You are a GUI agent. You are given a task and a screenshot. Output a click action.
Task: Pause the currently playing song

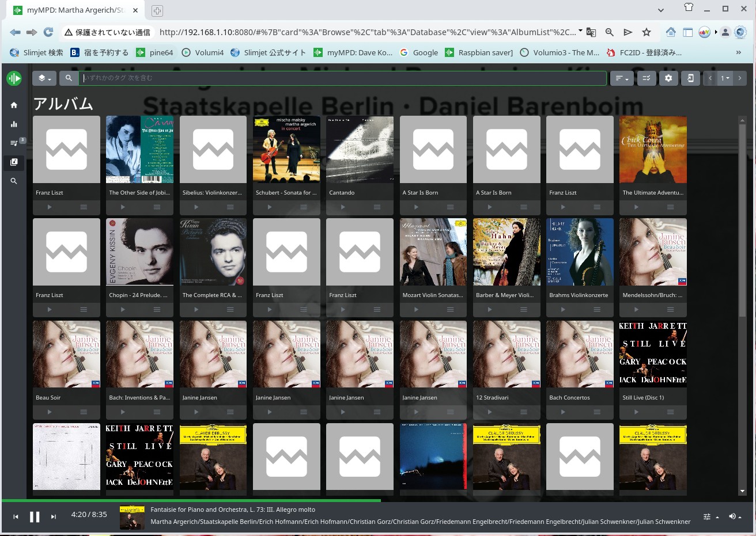(35, 516)
